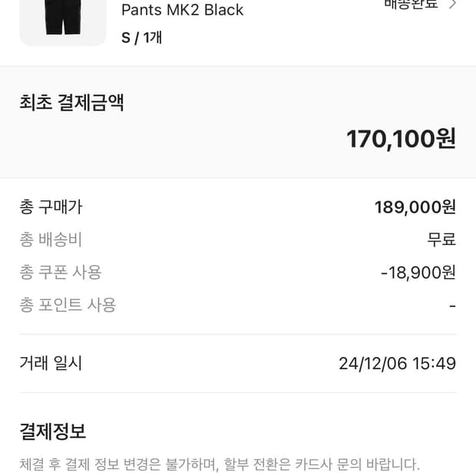This screenshot has width=476, height=476.
Task: Tap the Pants MK2 Black product name
Action: (182, 10)
